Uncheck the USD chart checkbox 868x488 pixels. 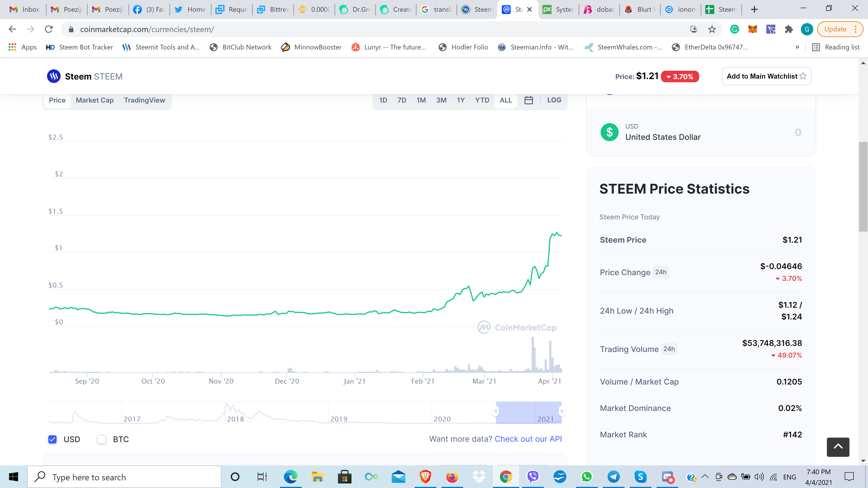click(52, 439)
